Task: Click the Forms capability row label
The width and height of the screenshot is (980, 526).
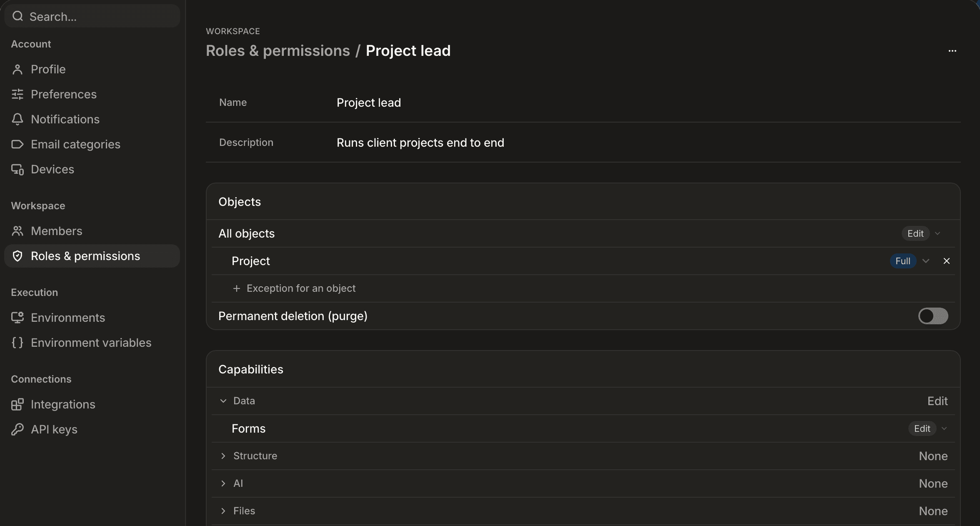Action: click(x=248, y=428)
